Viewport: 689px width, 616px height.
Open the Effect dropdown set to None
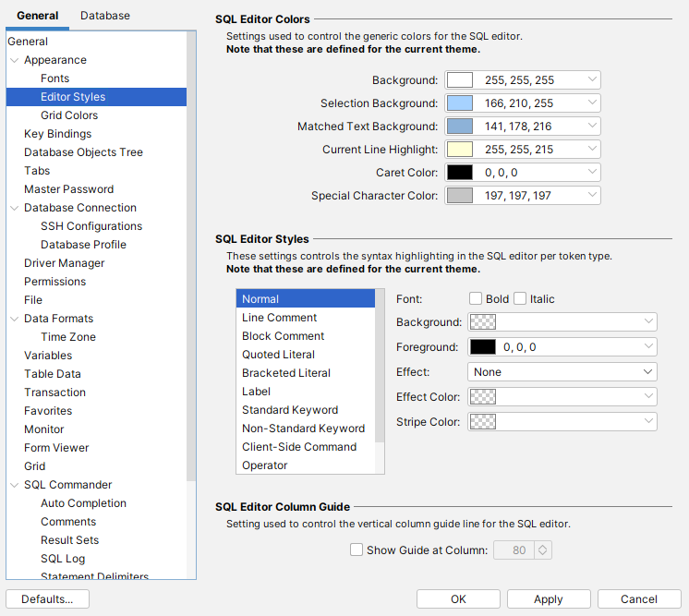(x=562, y=371)
